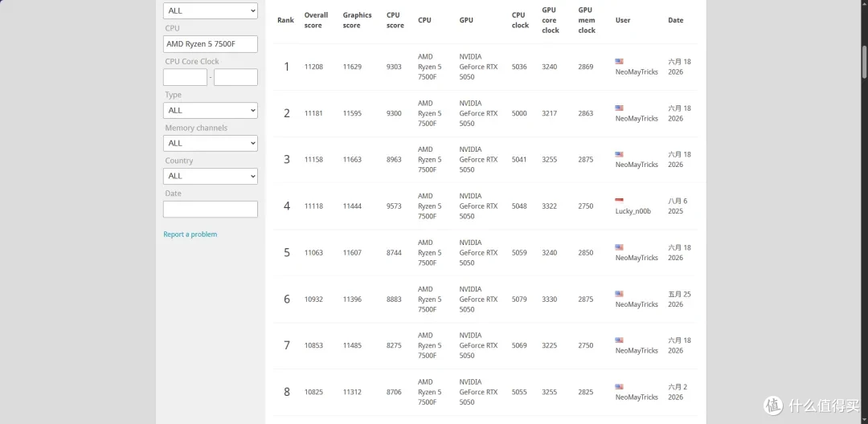The width and height of the screenshot is (868, 424).
Task: Click GPU core clock value 3330
Action: [550, 299]
